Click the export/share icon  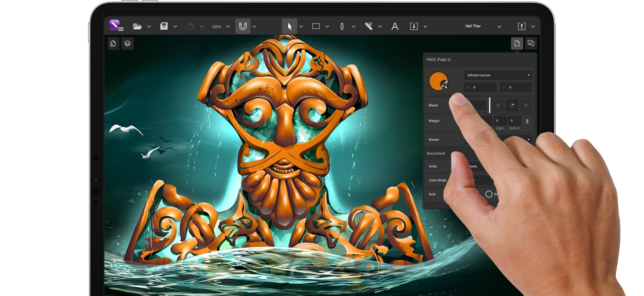click(x=521, y=26)
